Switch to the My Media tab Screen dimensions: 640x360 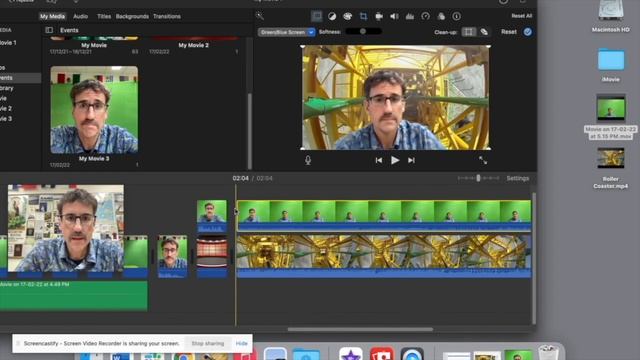click(x=52, y=16)
